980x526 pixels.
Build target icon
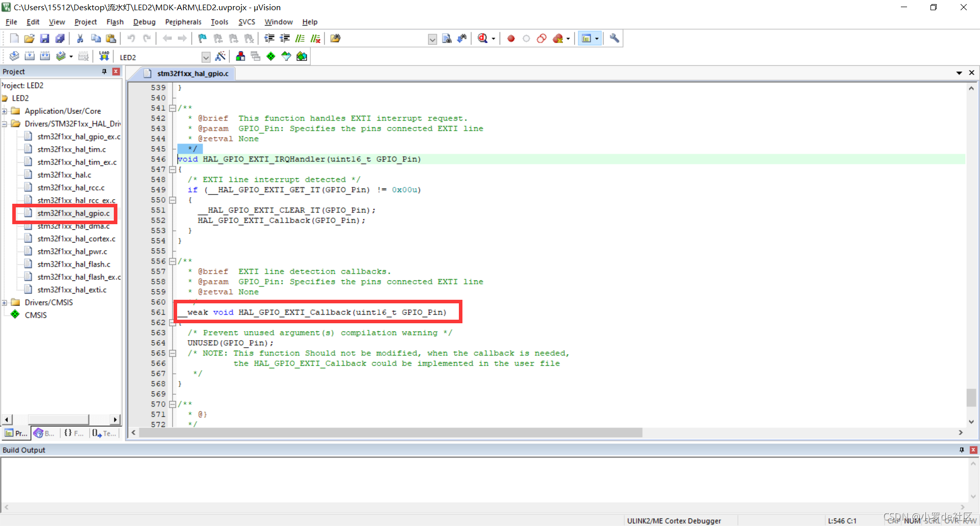tap(30, 56)
